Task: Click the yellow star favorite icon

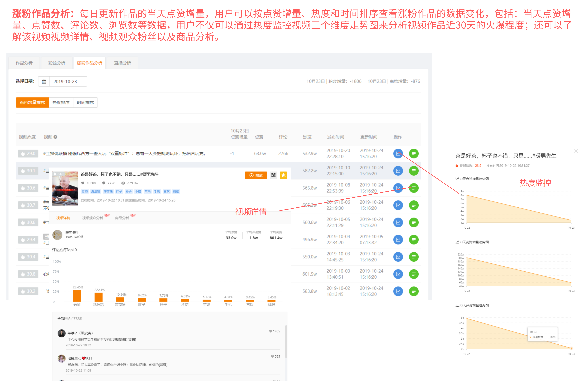Action: (x=283, y=175)
